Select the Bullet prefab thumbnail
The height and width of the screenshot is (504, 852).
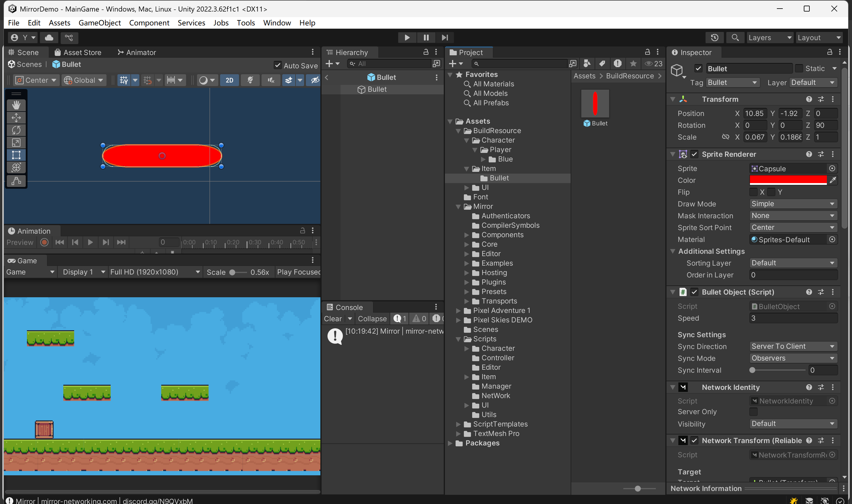pyautogui.click(x=595, y=103)
